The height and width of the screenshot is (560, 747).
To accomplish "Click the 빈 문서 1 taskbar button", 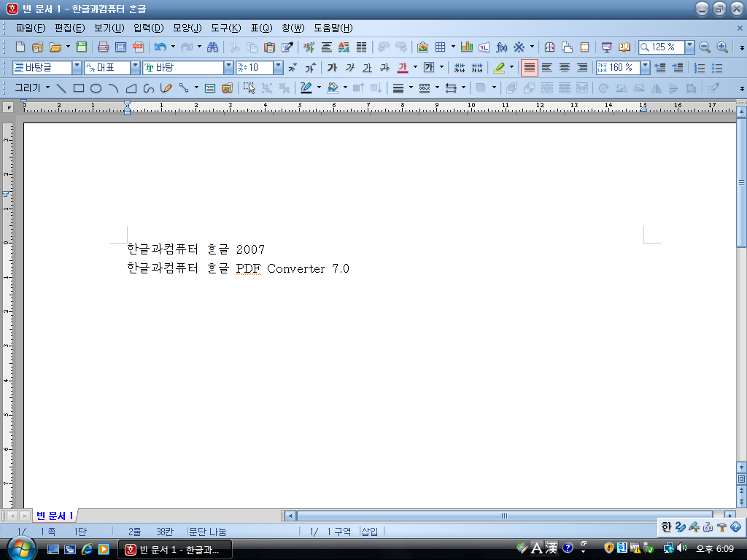I will pos(175,550).
